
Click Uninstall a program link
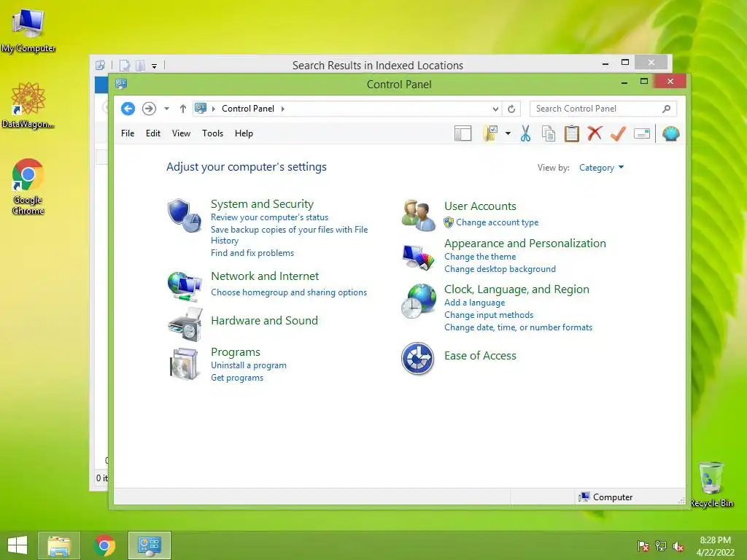tap(249, 365)
